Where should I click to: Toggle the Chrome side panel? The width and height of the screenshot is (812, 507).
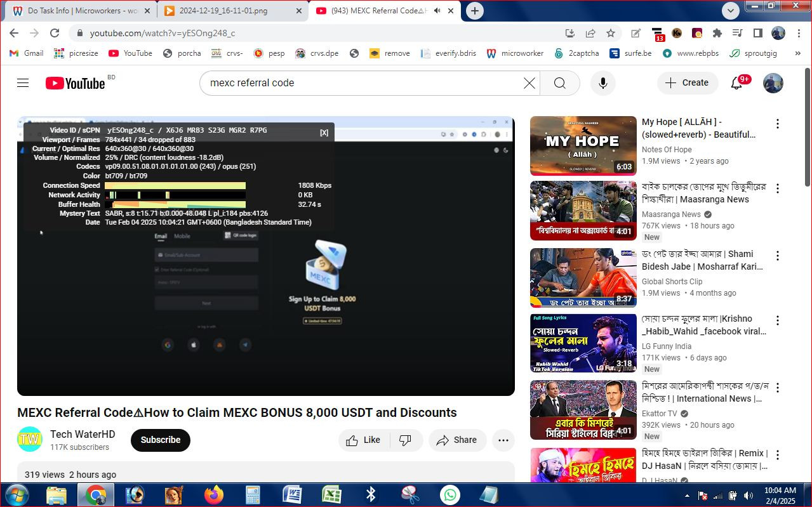click(757, 33)
